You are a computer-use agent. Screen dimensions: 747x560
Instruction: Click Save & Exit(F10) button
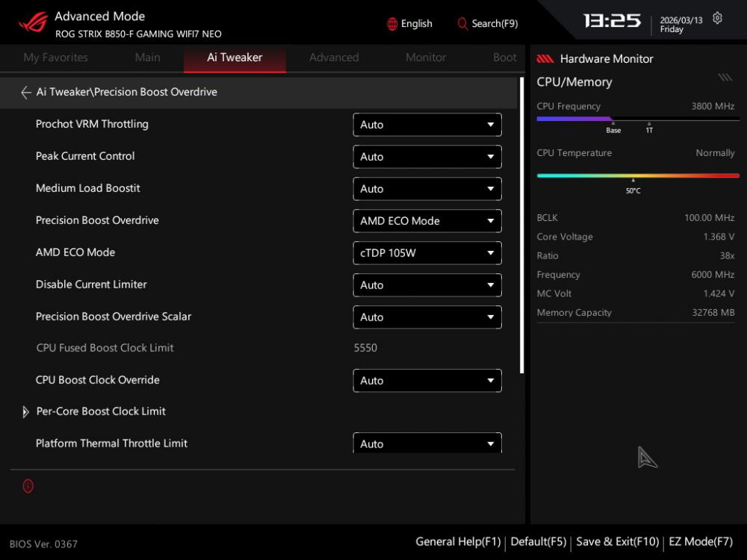coord(617,542)
